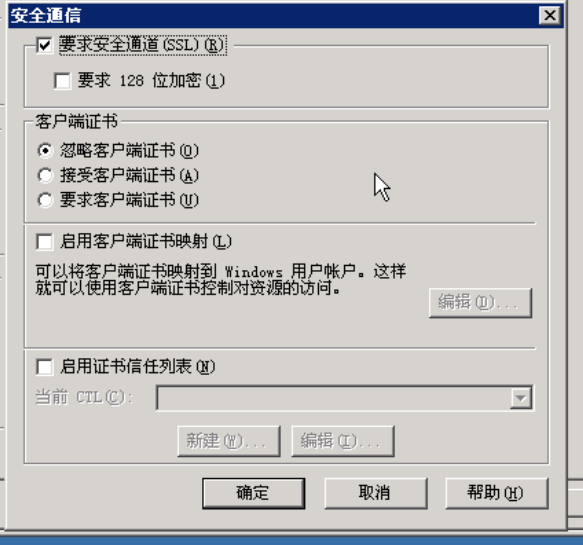Open the 当前 CTL dropdown arrow

click(x=521, y=398)
